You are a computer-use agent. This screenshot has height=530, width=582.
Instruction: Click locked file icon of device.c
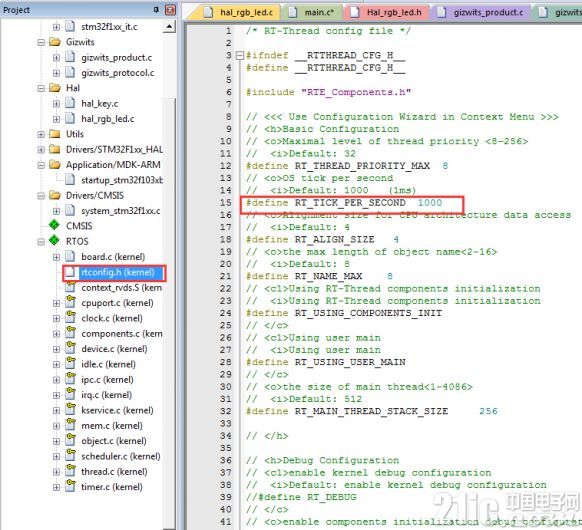(x=70, y=348)
